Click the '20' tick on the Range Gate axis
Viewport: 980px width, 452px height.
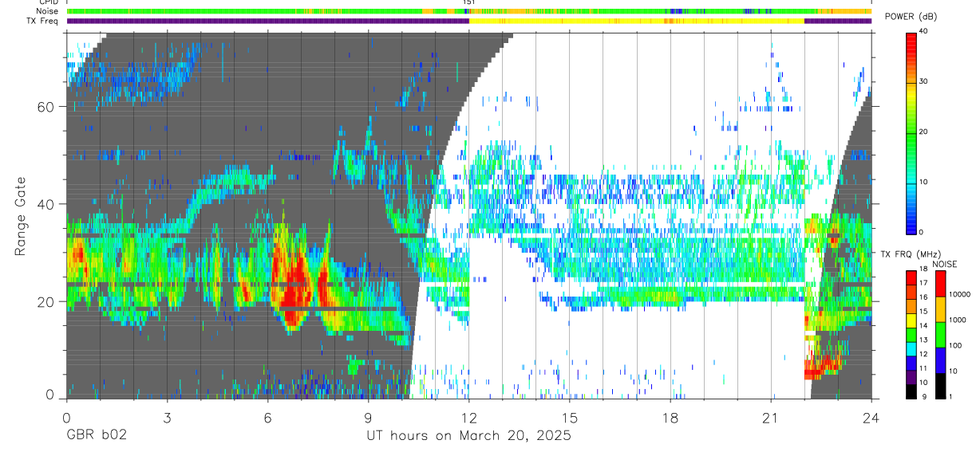point(45,302)
